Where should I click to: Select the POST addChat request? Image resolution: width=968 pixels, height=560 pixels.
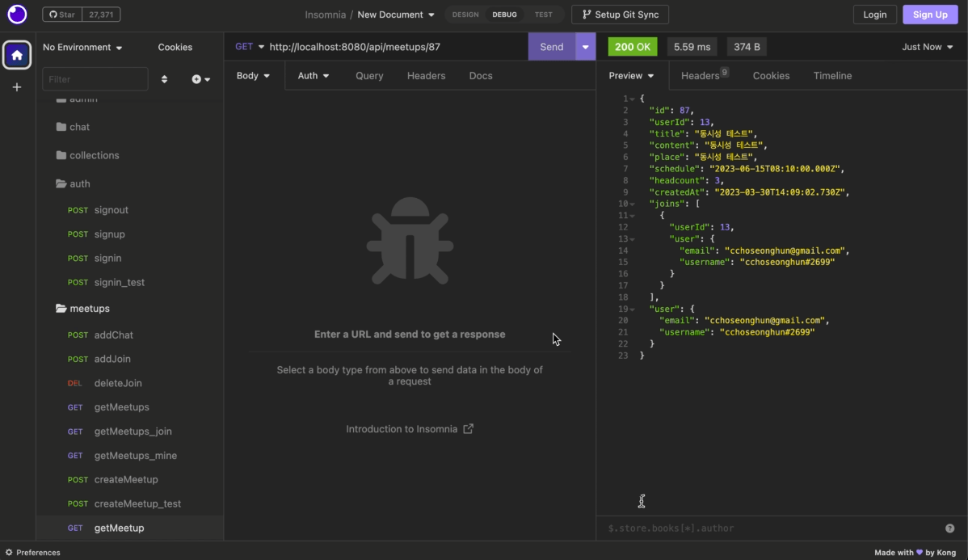(129, 335)
